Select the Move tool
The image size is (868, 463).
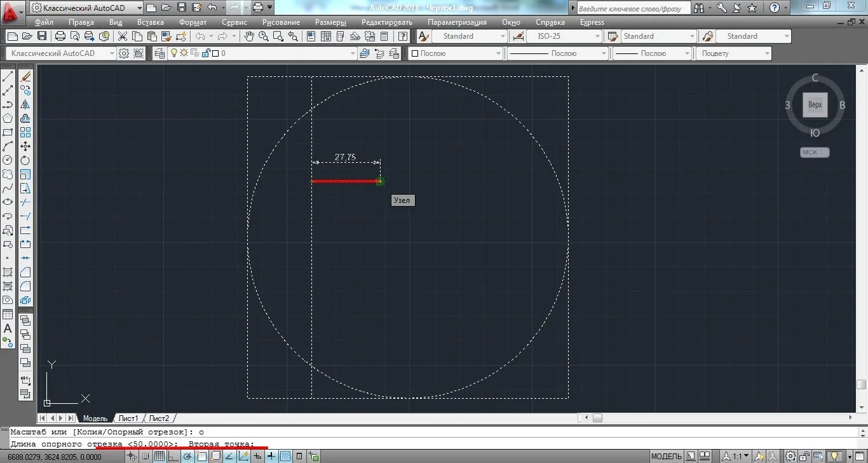[25, 146]
